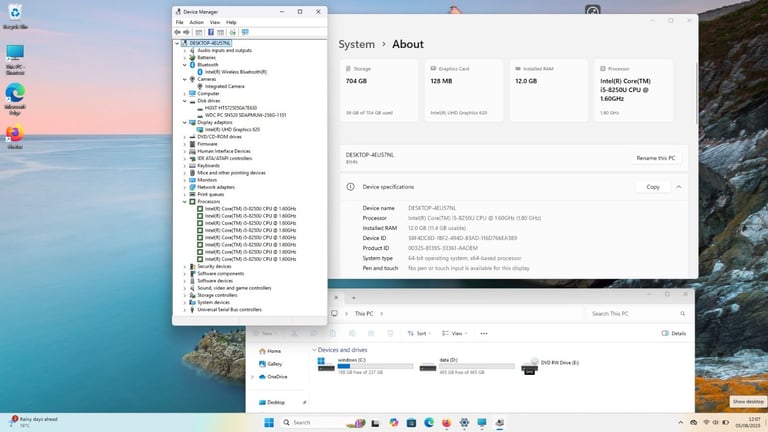Expand the Monitors node

click(x=185, y=180)
